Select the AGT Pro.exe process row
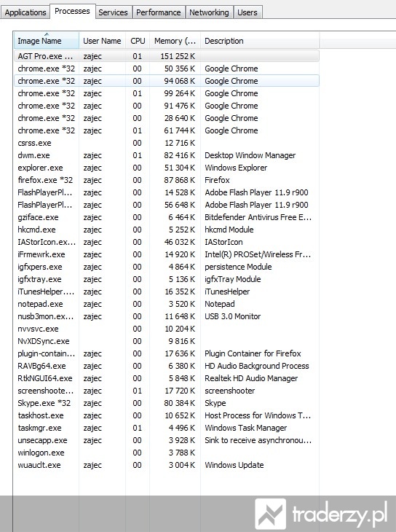Screen dimensions: 396x532 tap(167, 56)
